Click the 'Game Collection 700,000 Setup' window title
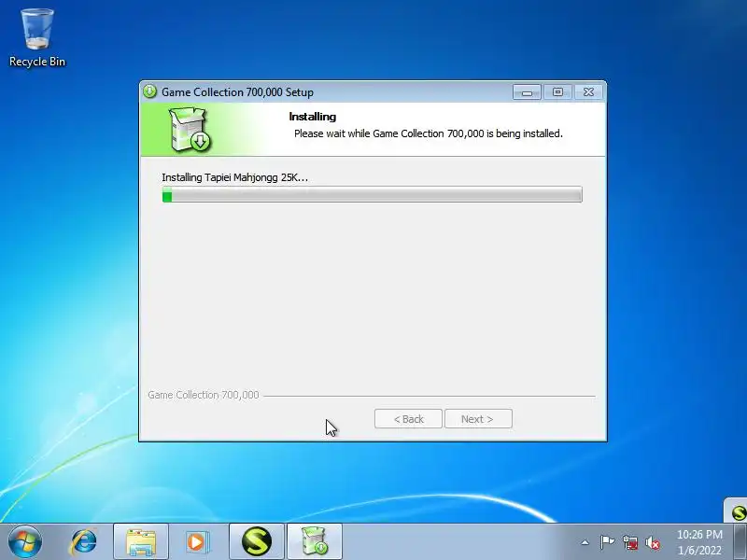This screenshot has height=560, width=747. pyautogui.click(x=237, y=91)
